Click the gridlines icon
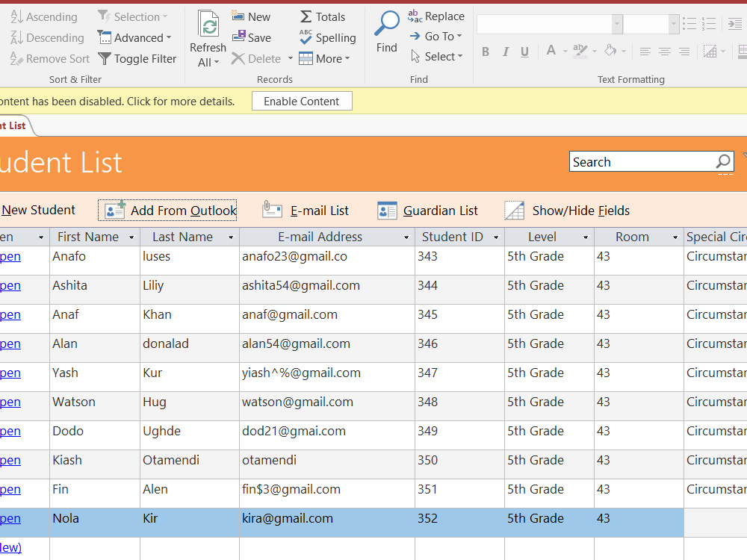This screenshot has height=560, width=747. pyautogui.click(x=710, y=51)
